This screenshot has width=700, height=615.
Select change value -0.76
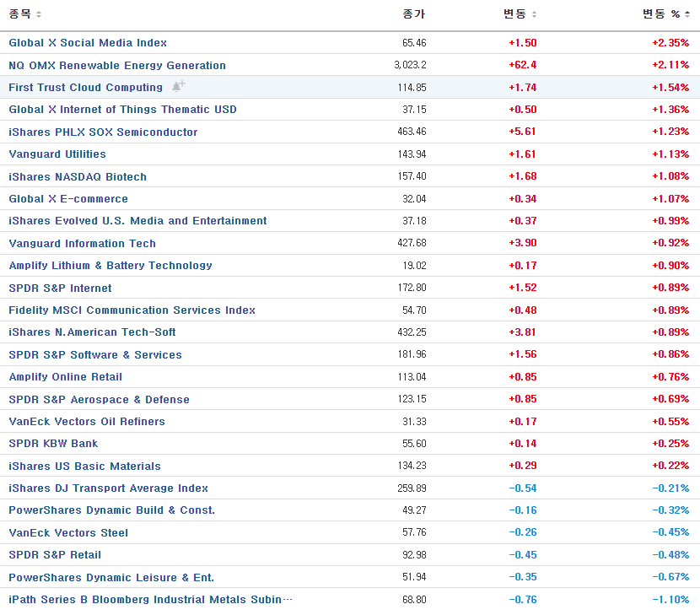(523, 599)
